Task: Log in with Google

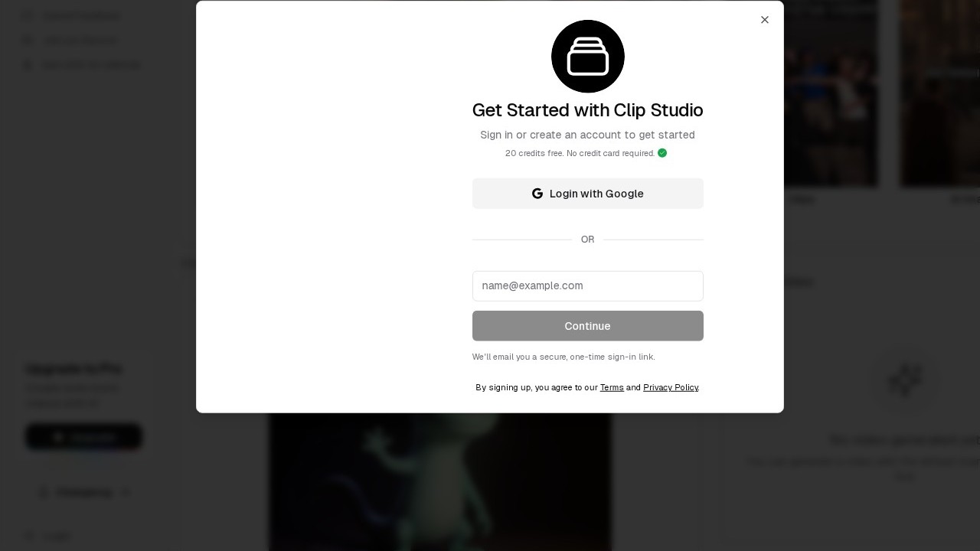Action: click(588, 194)
